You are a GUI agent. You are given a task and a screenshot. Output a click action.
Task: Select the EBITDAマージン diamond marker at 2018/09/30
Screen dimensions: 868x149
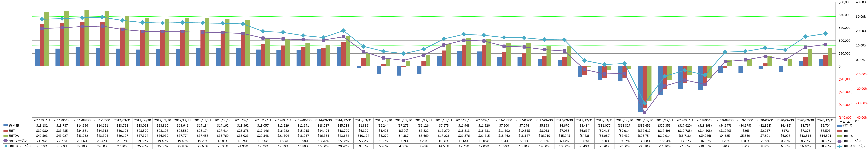[645, 103]
